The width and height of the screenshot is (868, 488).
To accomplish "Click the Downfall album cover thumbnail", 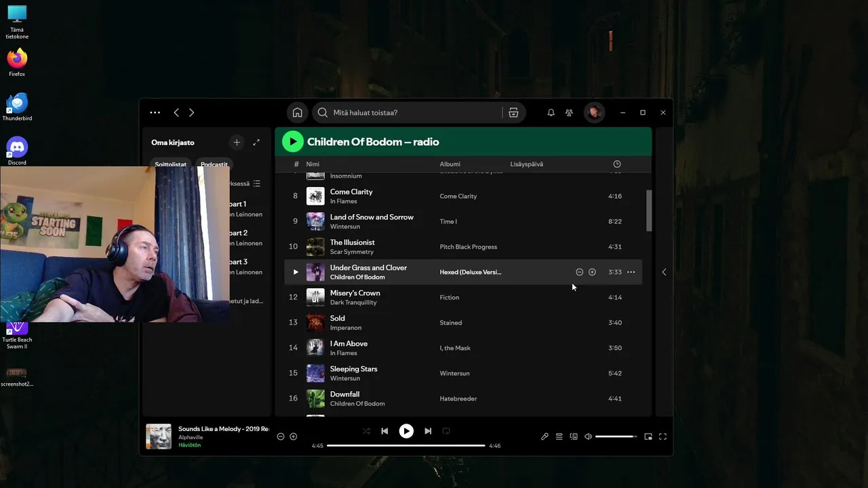I will coord(315,399).
